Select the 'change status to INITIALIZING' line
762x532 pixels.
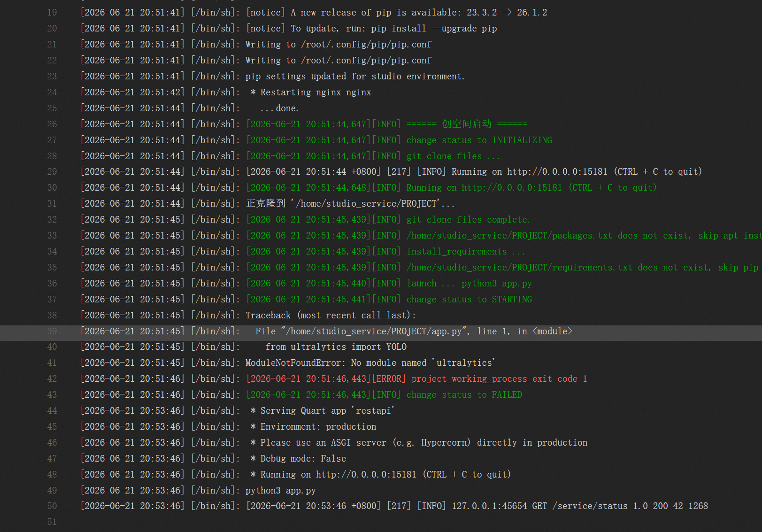pyautogui.click(x=316, y=140)
